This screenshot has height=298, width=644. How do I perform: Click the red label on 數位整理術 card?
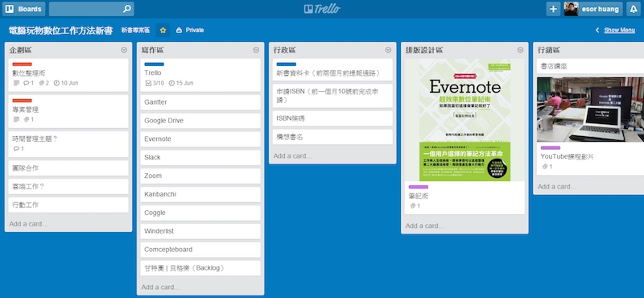pos(23,64)
